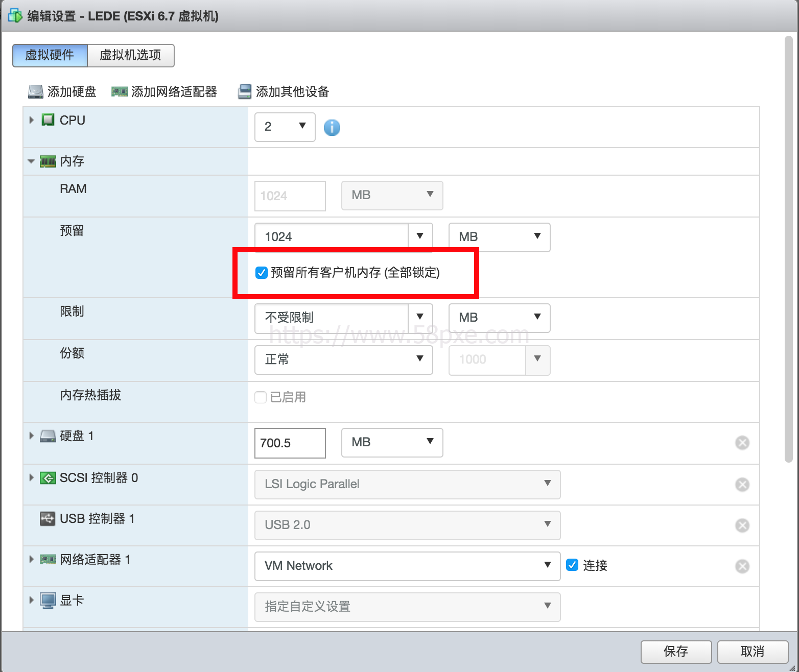Click the SCSI controller 0 icon
This screenshot has height=672, width=799.
pyautogui.click(x=48, y=478)
